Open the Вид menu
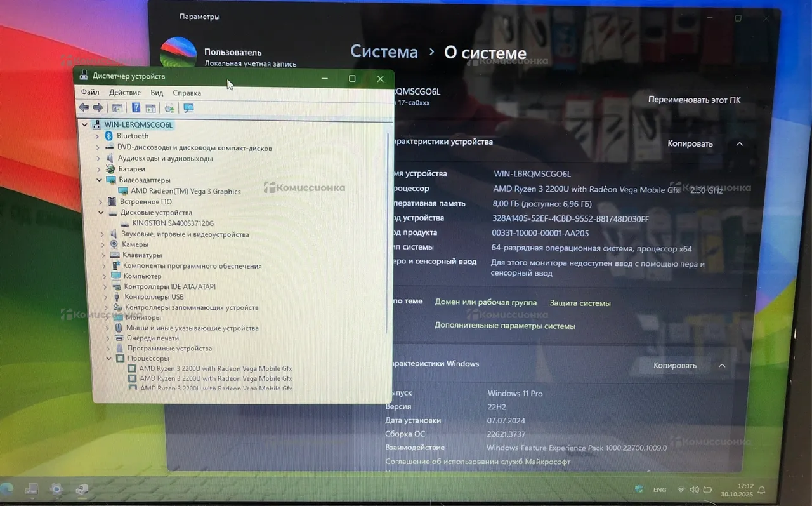 (157, 93)
